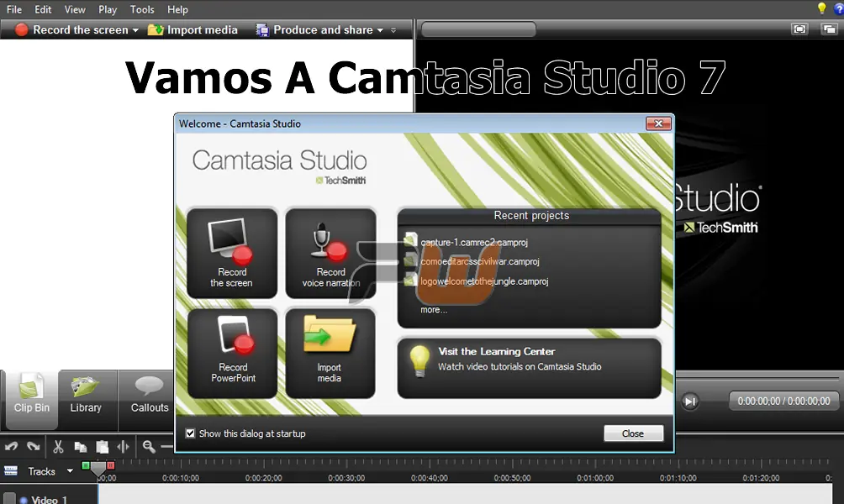Click the red selection end marker
Screen dimensions: 844x504
[110, 465]
